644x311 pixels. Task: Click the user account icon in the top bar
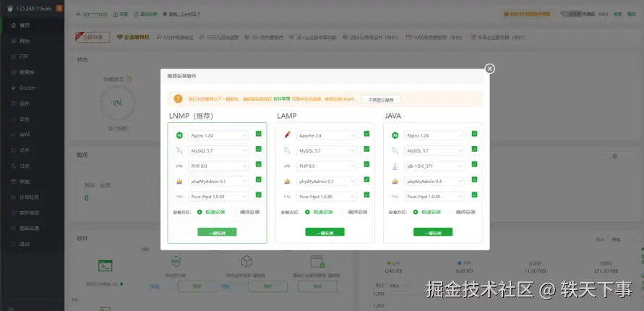tap(78, 14)
